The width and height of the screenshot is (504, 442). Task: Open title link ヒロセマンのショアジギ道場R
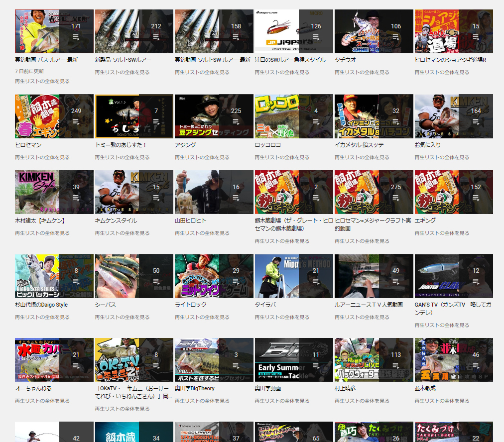(x=450, y=60)
